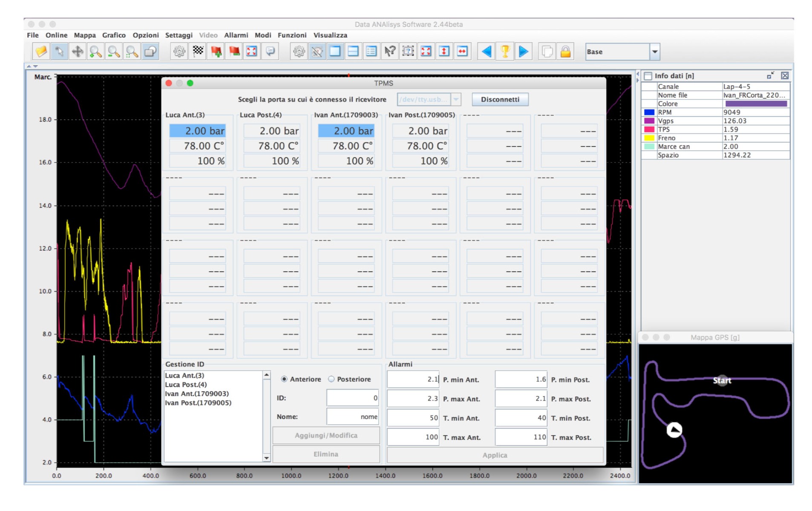
Task: Open the Base dropdown in toolbar
Action: click(x=654, y=52)
